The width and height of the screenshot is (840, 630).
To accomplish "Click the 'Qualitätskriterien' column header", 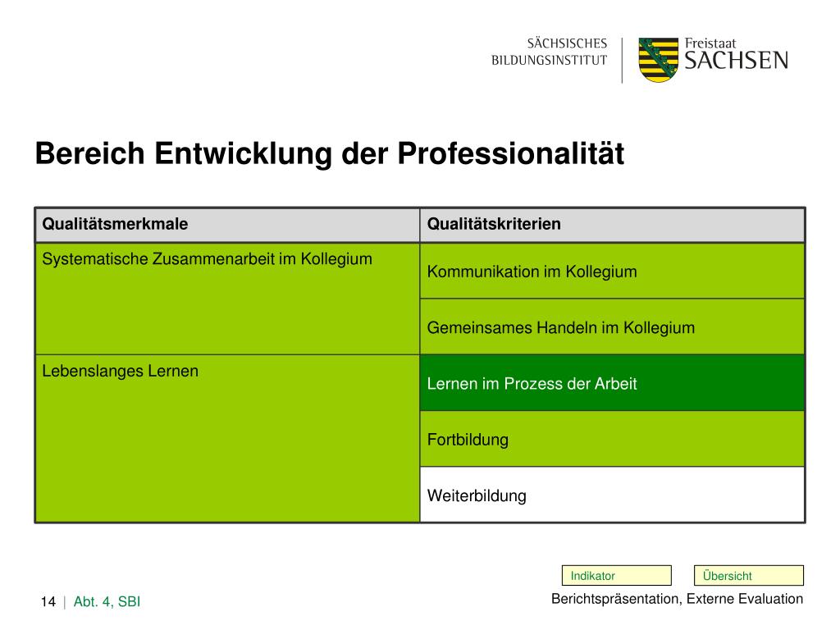I will click(x=612, y=225).
